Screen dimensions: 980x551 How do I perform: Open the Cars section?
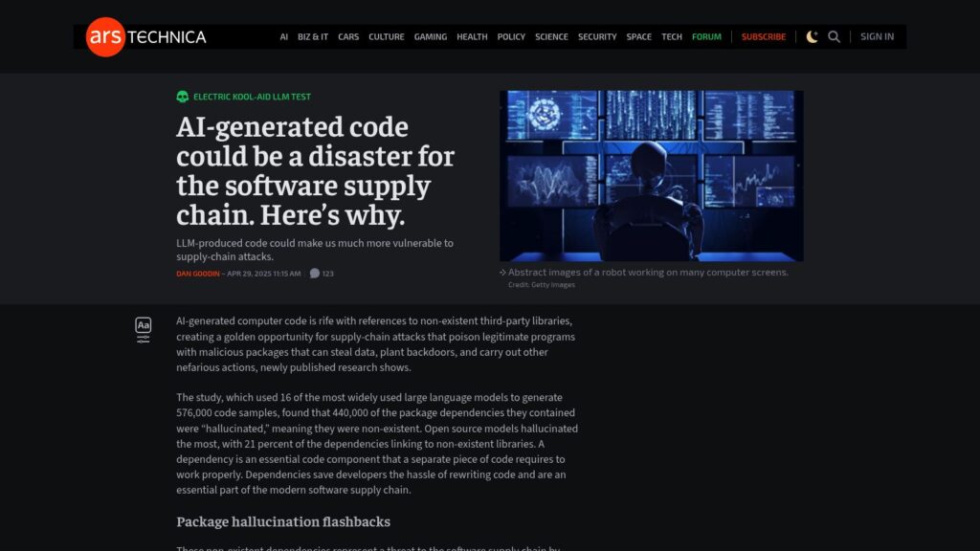[348, 37]
